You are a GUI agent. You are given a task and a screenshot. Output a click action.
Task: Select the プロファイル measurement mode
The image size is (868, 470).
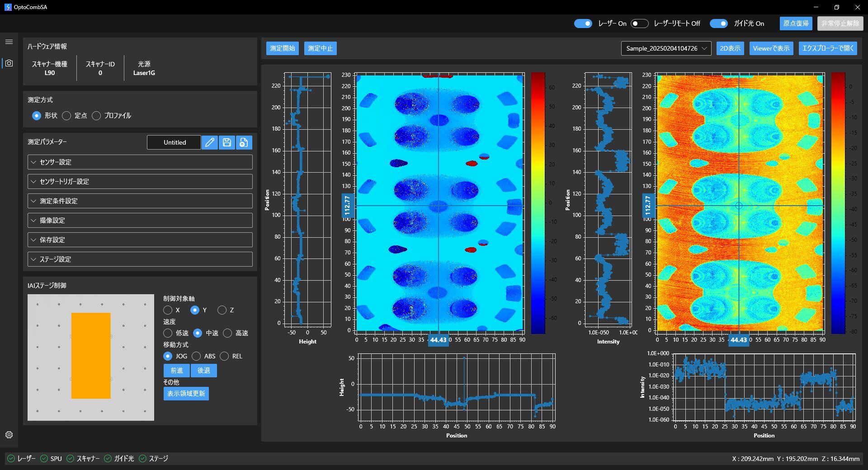coord(96,116)
